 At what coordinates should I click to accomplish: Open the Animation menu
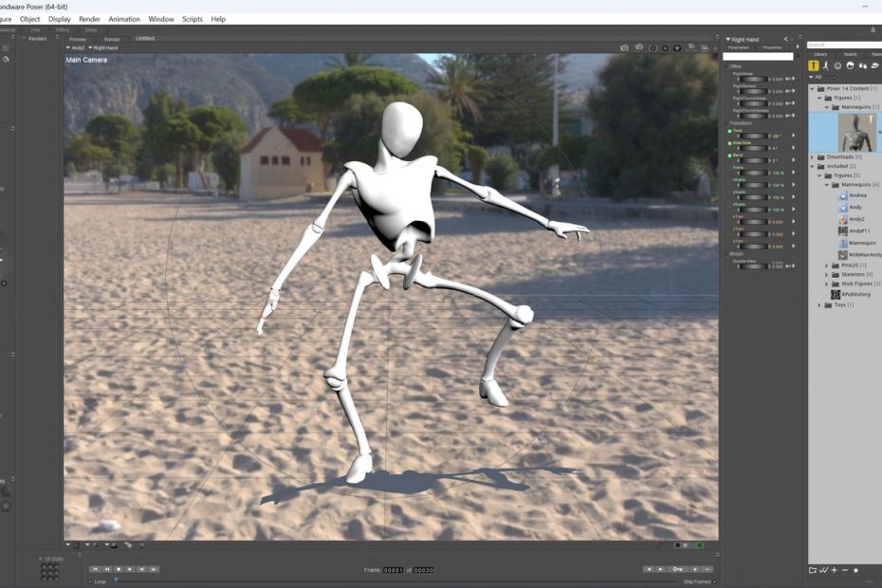coord(123,19)
